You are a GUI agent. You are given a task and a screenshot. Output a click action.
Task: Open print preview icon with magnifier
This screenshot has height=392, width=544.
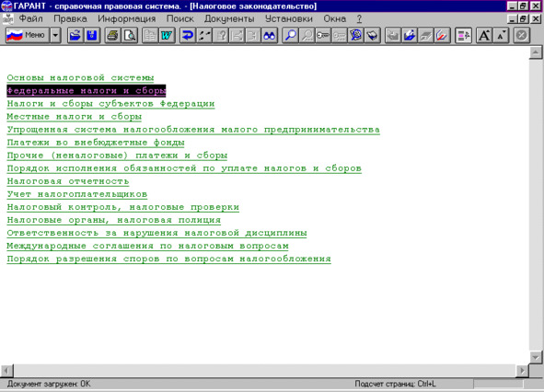[130, 35]
